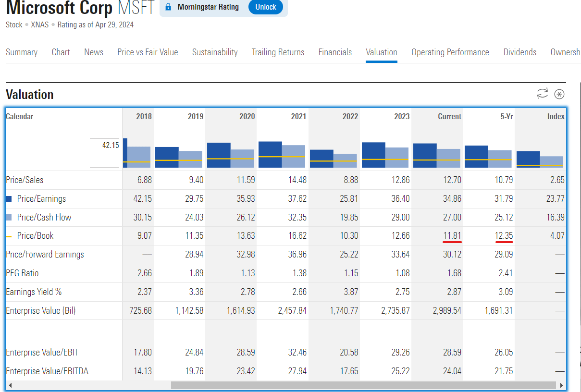Click the 2021 Enterprise Value 2,457.84

click(x=293, y=311)
